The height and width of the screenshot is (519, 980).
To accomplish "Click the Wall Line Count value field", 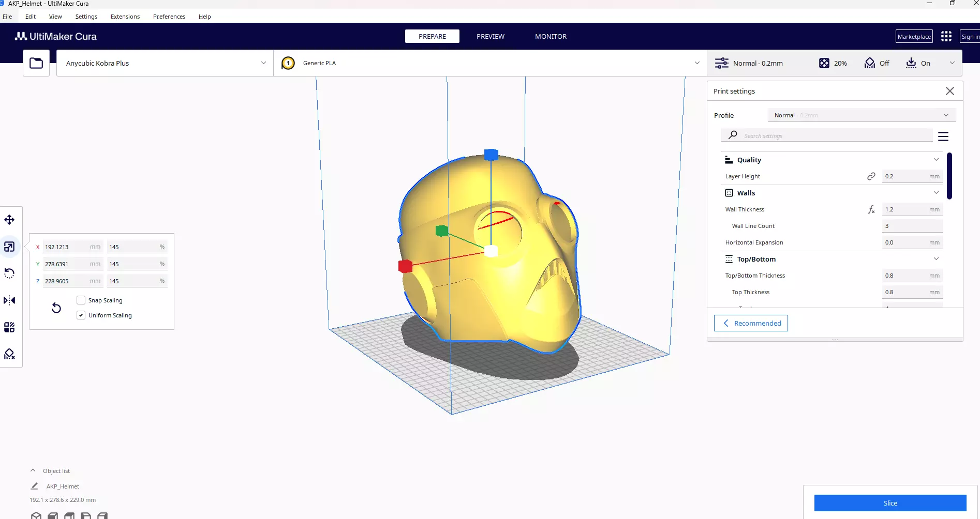I will pyautogui.click(x=912, y=226).
